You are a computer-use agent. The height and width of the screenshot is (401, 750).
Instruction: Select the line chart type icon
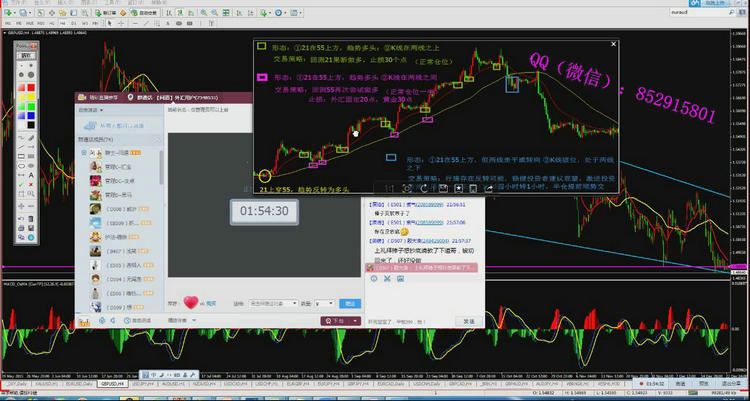tap(191, 13)
